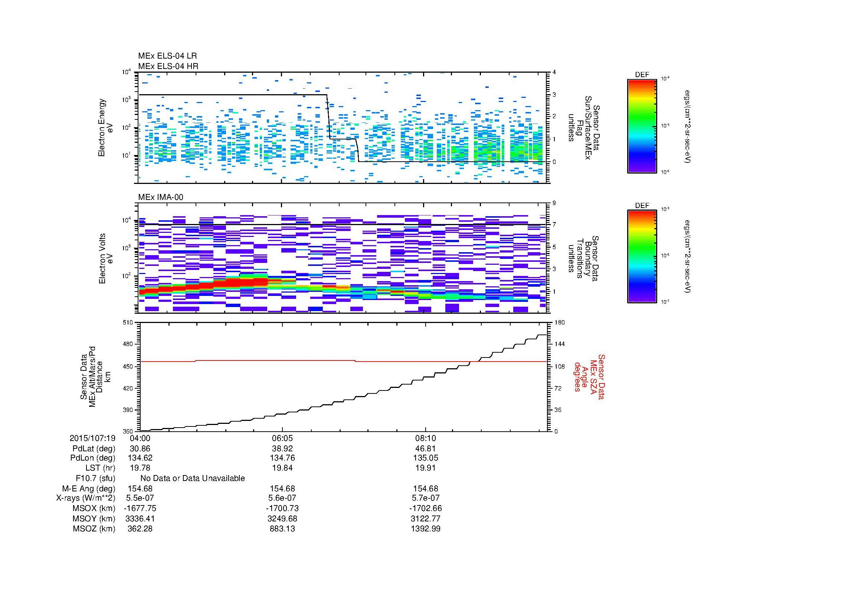Click the LST value '19.84'
This screenshot has height=613, width=868.
tap(282, 468)
